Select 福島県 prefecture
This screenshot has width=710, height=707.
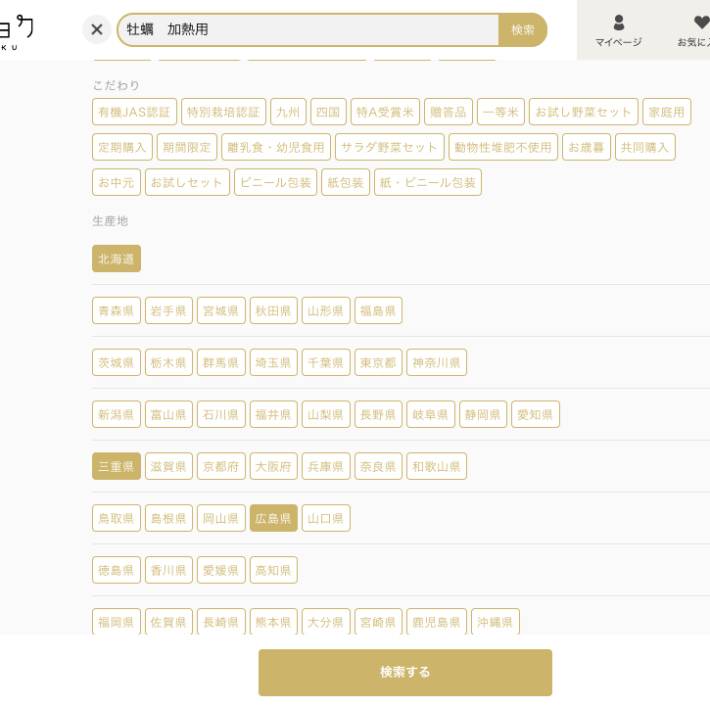[379, 311]
